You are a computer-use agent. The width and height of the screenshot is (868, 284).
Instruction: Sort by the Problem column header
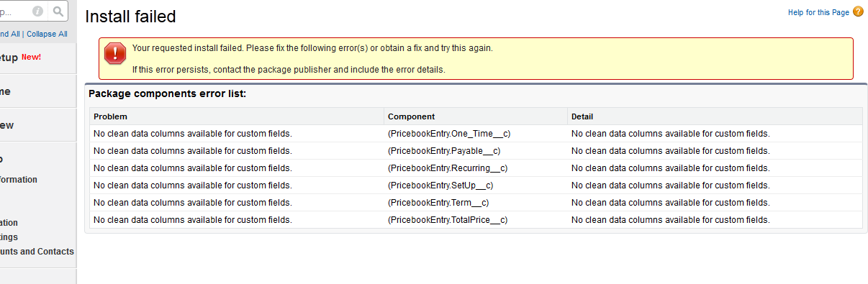110,116
